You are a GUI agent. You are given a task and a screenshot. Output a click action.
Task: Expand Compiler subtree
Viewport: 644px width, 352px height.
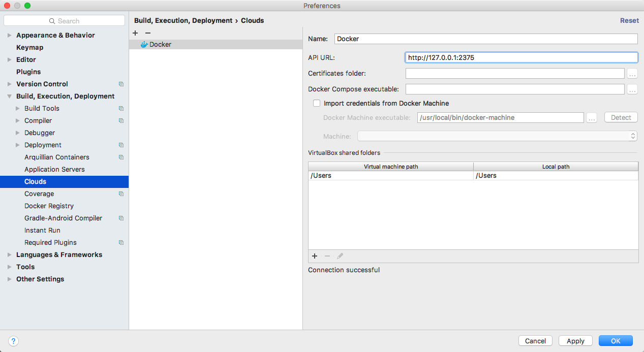pyautogui.click(x=18, y=120)
